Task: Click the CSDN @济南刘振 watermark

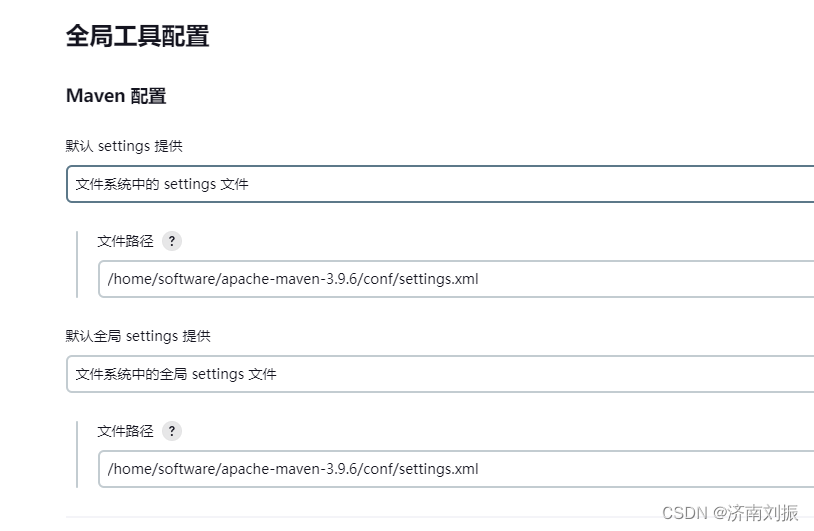Action: click(730, 513)
